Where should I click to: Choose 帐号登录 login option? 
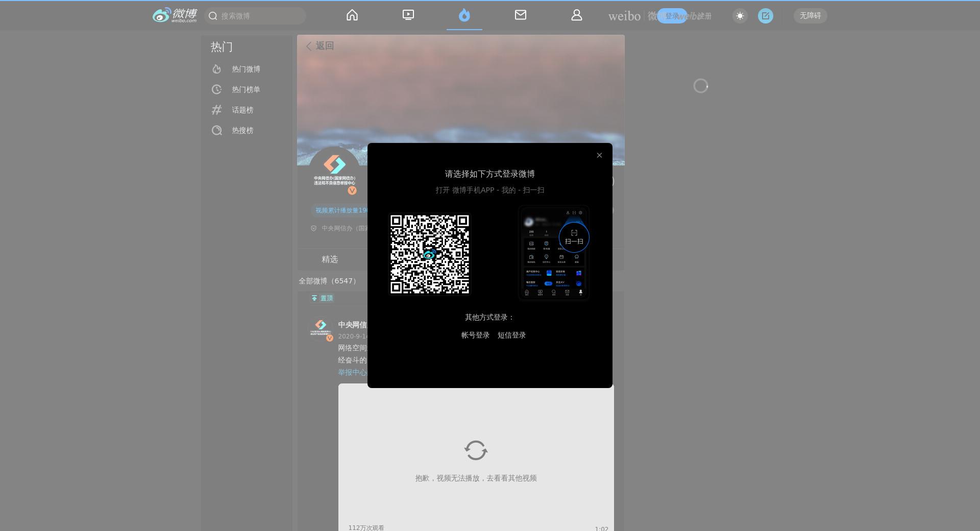coord(475,335)
